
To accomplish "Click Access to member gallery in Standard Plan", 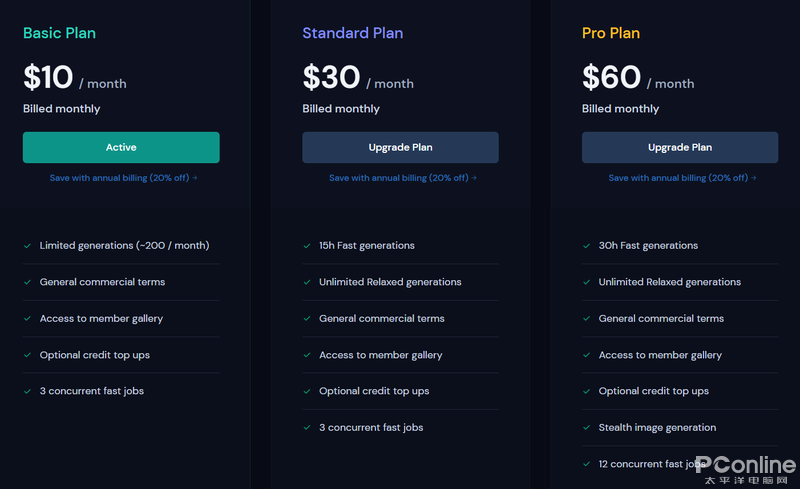I will click(381, 355).
